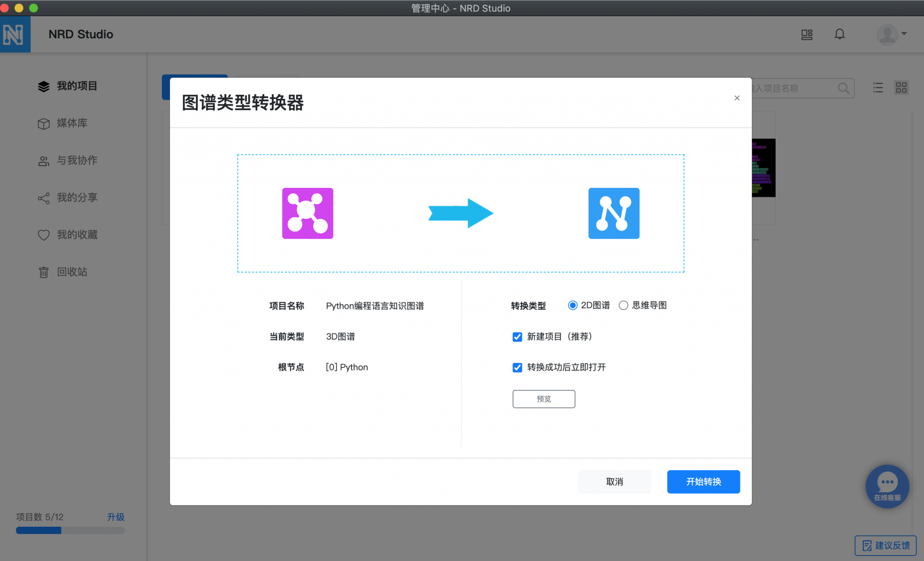The image size is (924, 561).
Task: Open the online customer service chat
Action: (x=887, y=487)
